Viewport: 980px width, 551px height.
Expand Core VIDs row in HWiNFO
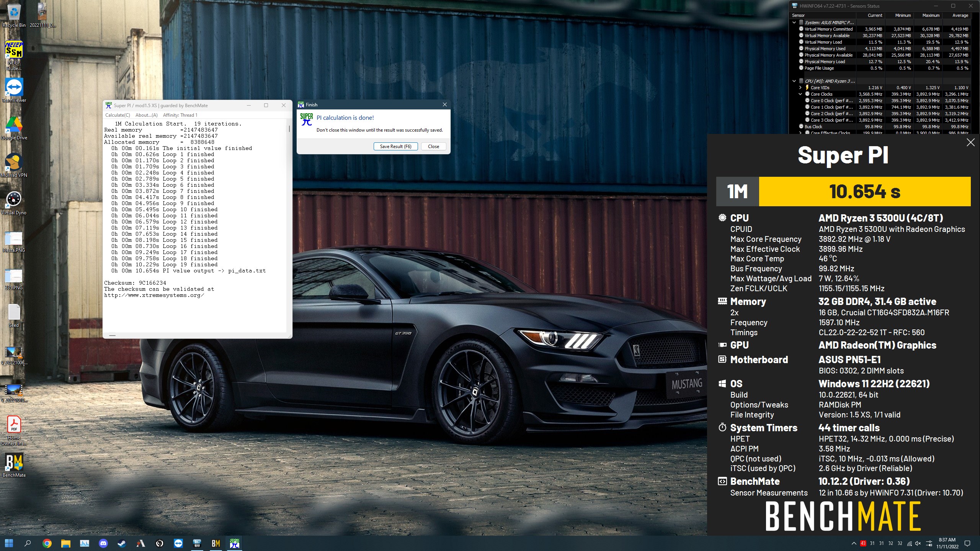pyautogui.click(x=800, y=88)
